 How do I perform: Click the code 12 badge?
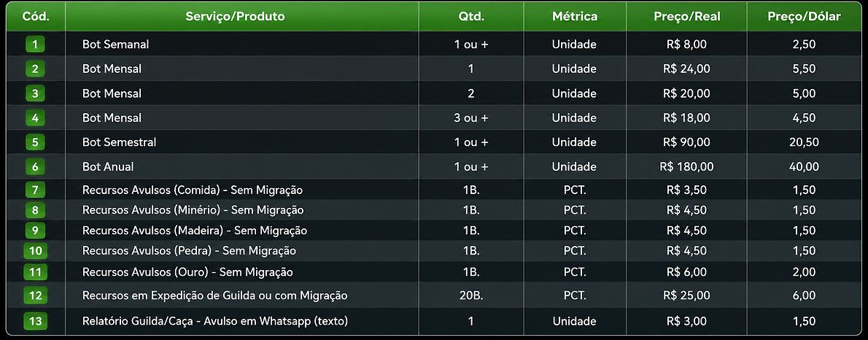36,295
